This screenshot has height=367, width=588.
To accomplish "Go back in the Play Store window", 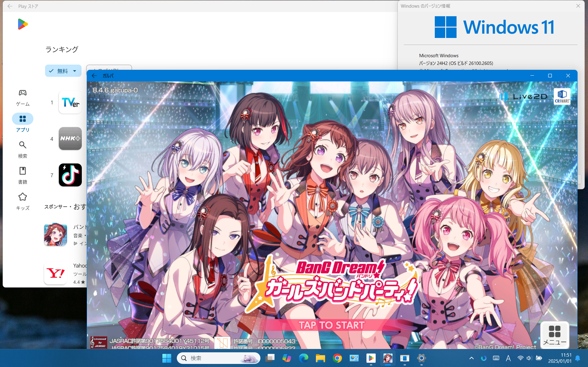I will tap(10, 6).
